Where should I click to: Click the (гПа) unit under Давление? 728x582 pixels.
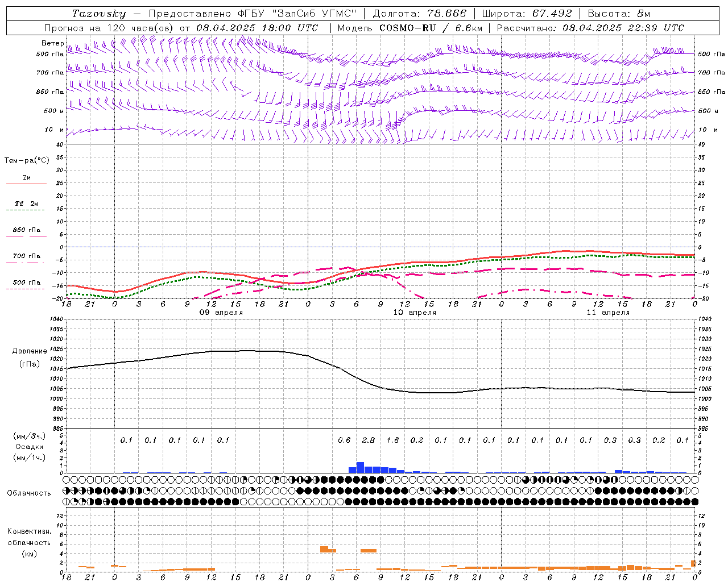tap(30, 364)
